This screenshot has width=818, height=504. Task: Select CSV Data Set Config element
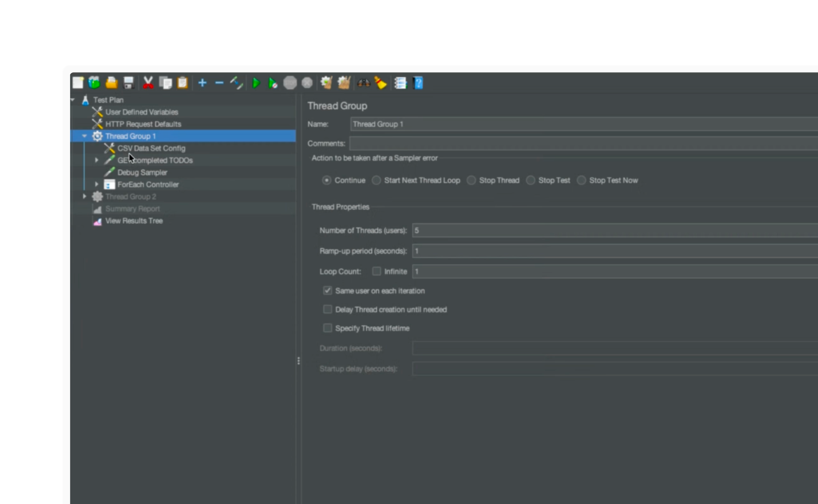pos(151,148)
